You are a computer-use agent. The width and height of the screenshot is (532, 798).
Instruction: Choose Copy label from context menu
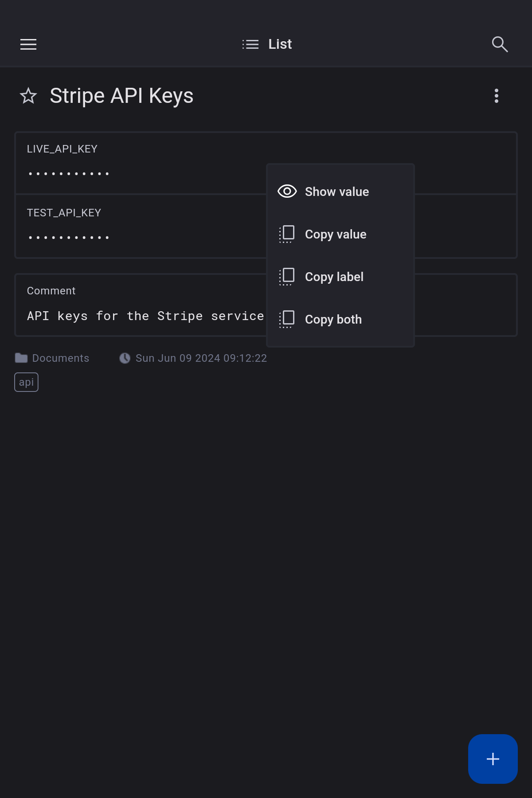(334, 277)
